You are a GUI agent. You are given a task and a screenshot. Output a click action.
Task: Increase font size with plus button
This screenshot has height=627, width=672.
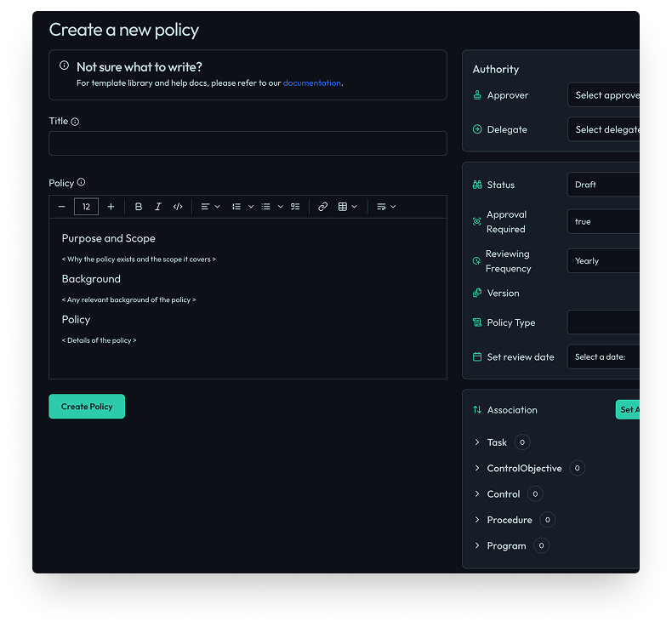pyautogui.click(x=111, y=207)
